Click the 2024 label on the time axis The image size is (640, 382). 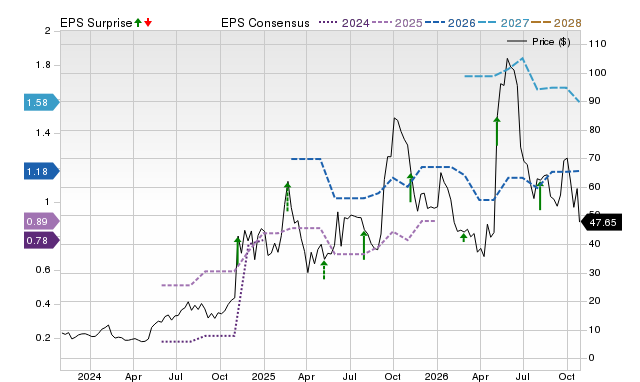[90, 376]
